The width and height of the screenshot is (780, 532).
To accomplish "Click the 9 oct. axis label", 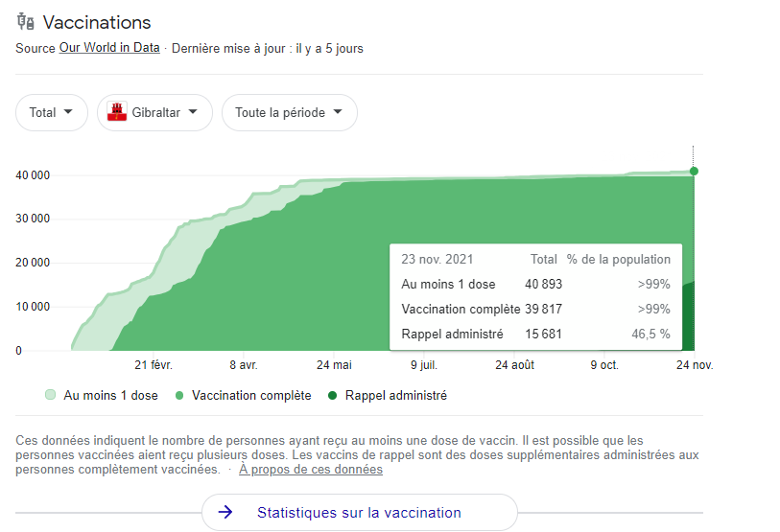I will point(604,365).
